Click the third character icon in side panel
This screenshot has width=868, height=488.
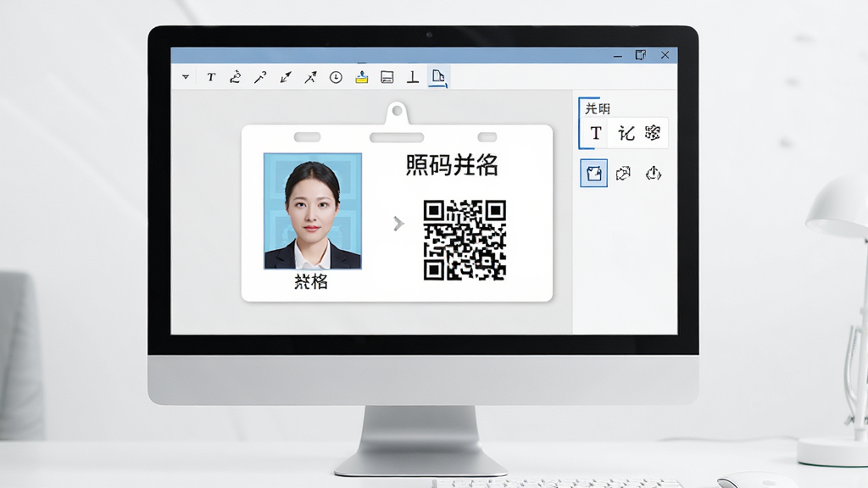653,133
